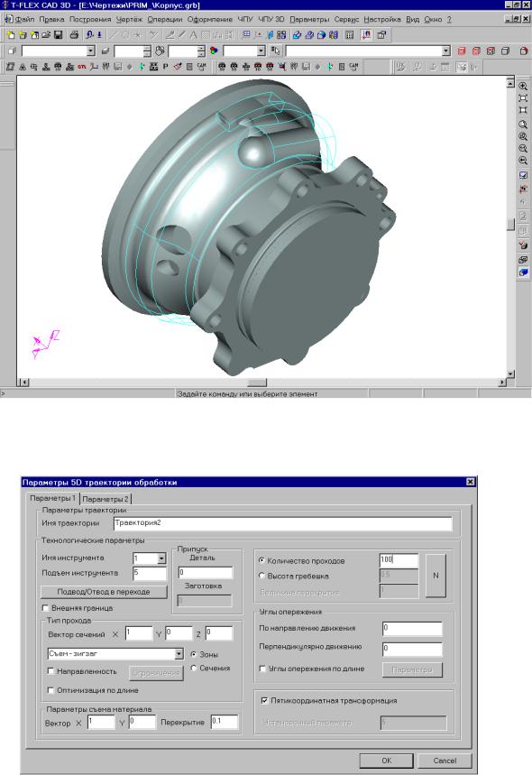
Task: Click the printer icon
Action: 74,35
